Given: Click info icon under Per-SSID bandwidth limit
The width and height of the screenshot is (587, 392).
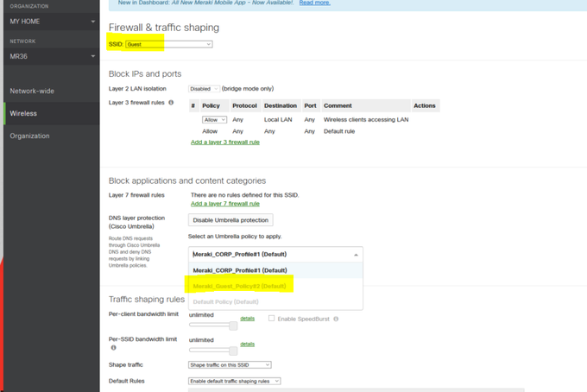Looking at the screenshot, I should (113, 348).
